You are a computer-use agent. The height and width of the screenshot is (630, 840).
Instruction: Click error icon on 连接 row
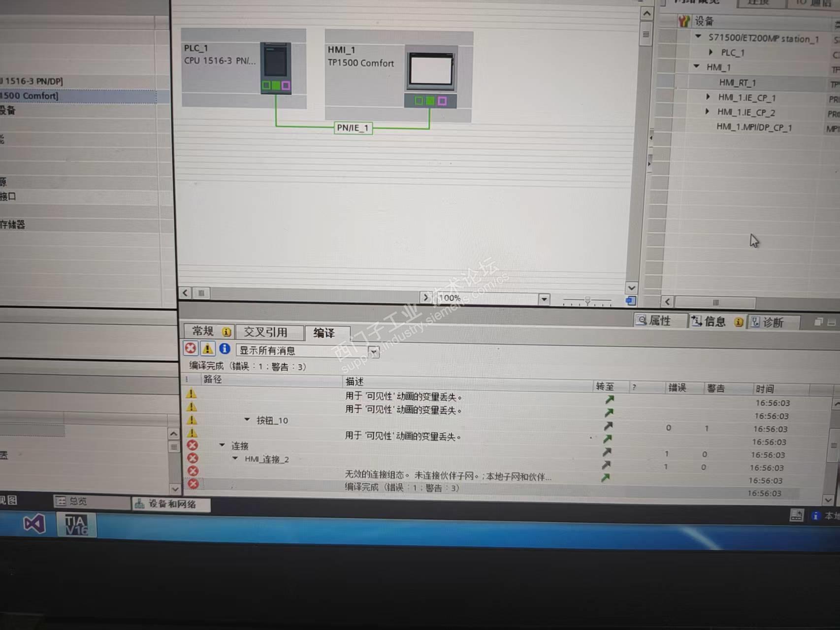click(x=193, y=445)
